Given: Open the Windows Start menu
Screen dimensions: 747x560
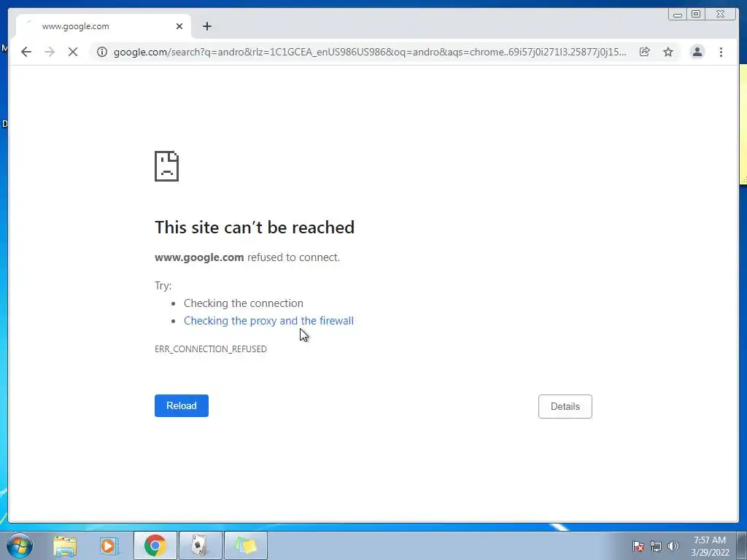Looking at the screenshot, I should [20, 545].
